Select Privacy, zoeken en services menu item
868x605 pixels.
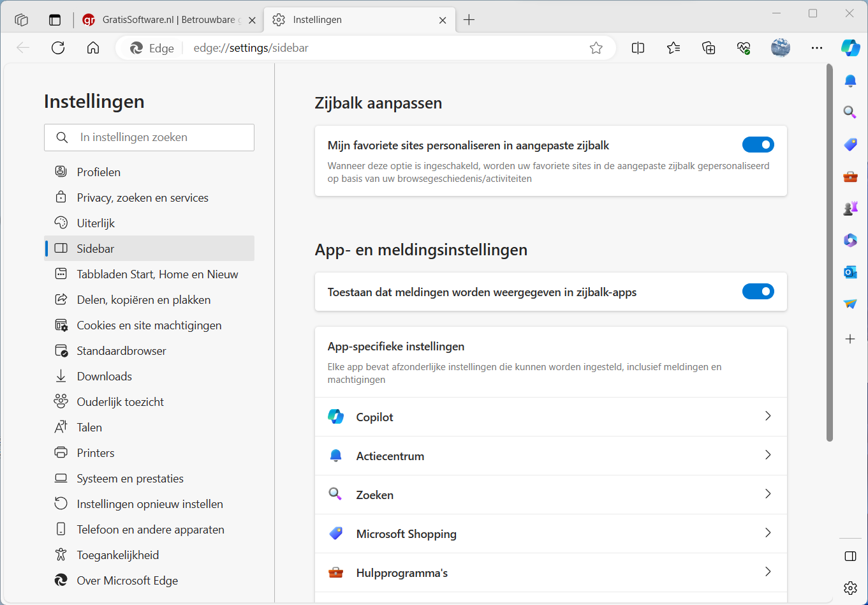point(142,198)
